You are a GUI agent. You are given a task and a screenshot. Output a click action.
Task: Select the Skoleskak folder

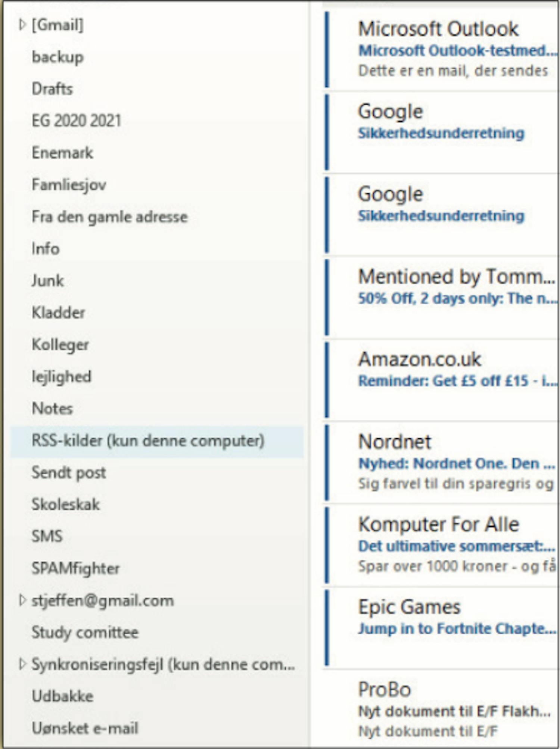click(x=66, y=504)
